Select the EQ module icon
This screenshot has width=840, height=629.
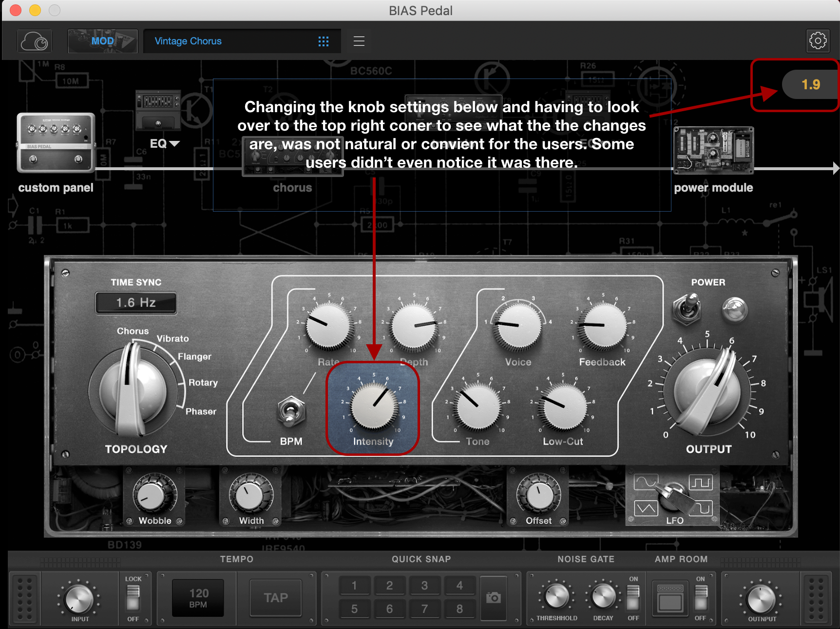(x=158, y=110)
